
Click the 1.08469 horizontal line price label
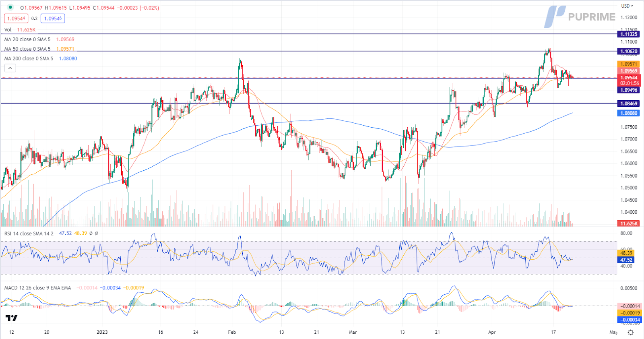coord(629,104)
